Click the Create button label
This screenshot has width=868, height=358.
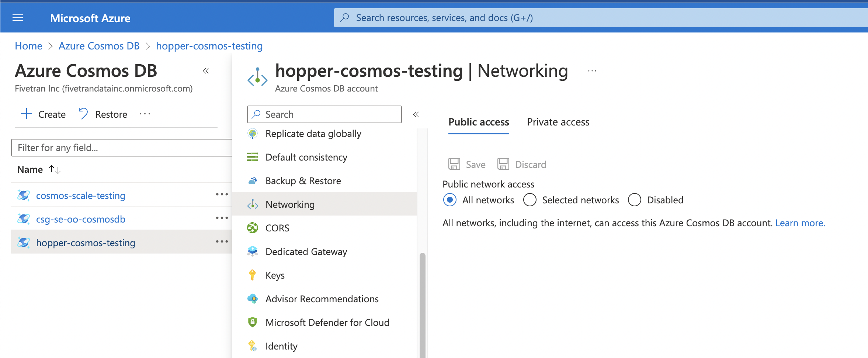tap(52, 114)
